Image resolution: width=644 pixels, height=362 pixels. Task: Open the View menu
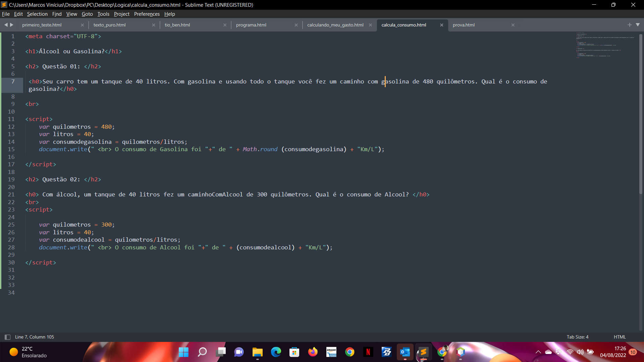pyautogui.click(x=71, y=14)
